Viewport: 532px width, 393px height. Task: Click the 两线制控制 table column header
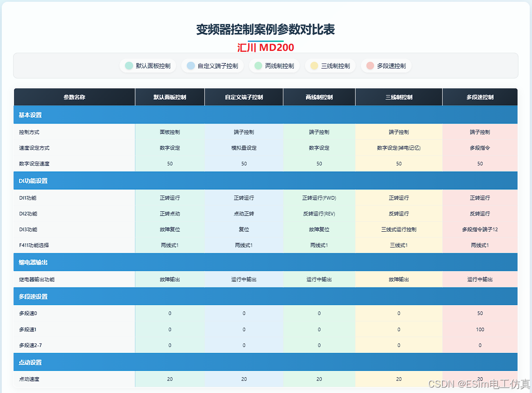pos(319,97)
